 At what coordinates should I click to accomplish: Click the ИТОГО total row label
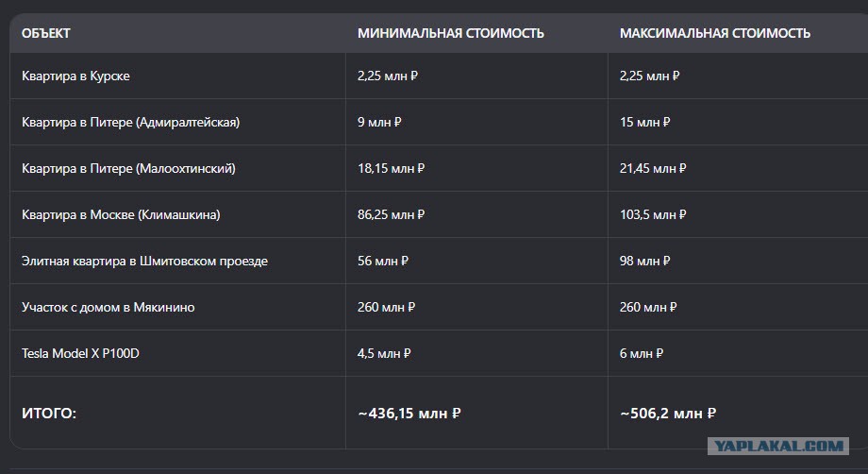pos(49,413)
